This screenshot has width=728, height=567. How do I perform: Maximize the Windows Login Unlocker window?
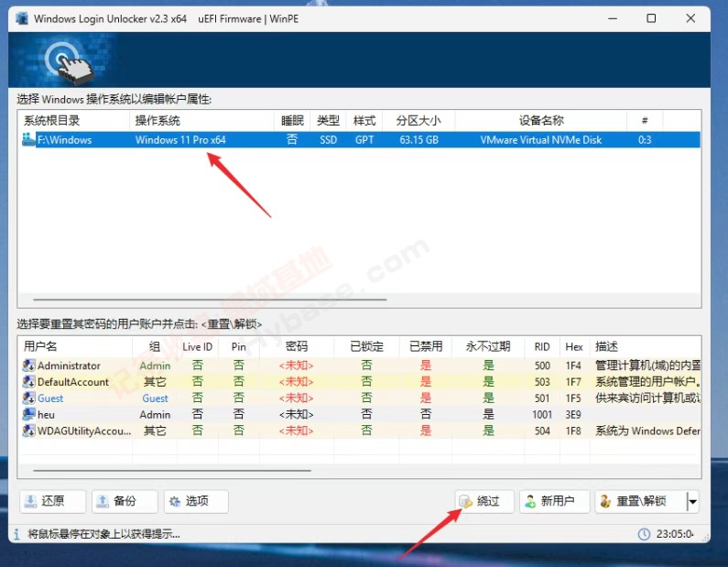click(x=651, y=18)
